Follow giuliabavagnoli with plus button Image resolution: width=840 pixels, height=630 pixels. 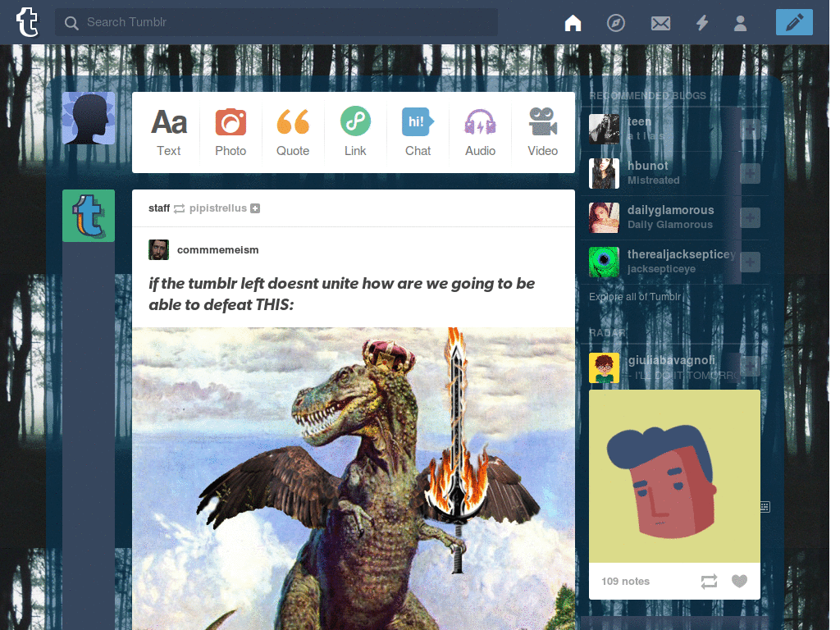point(750,365)
